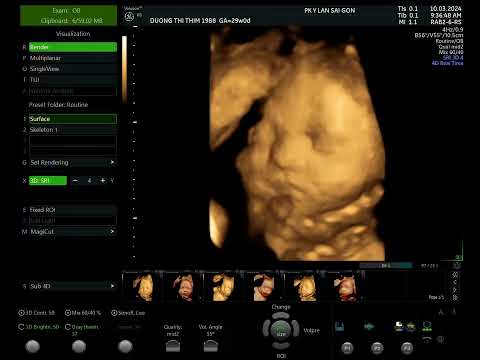The height and width of the screenshot is (360, 480).
Task: Click the Mix 60/40 % control label
Action: (x=83, y=313)
